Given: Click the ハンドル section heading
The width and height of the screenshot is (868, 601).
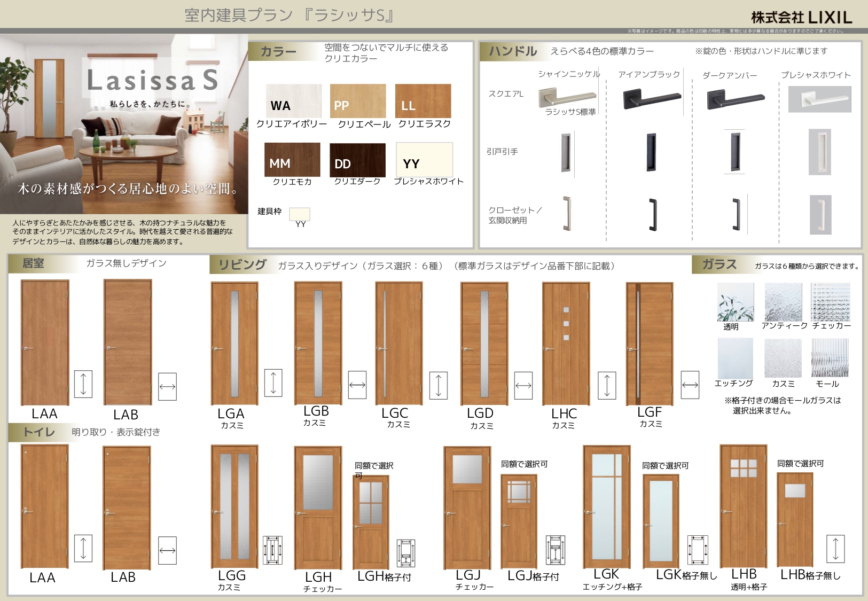Looking at the screenshot, I should coord(513,51).
